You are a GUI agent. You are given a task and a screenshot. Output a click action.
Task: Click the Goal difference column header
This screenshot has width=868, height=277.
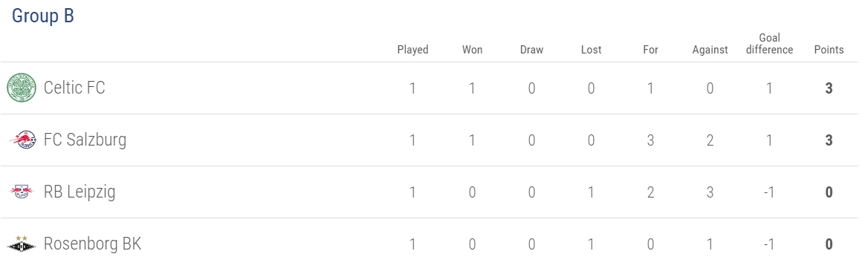(x=769, y=44)
